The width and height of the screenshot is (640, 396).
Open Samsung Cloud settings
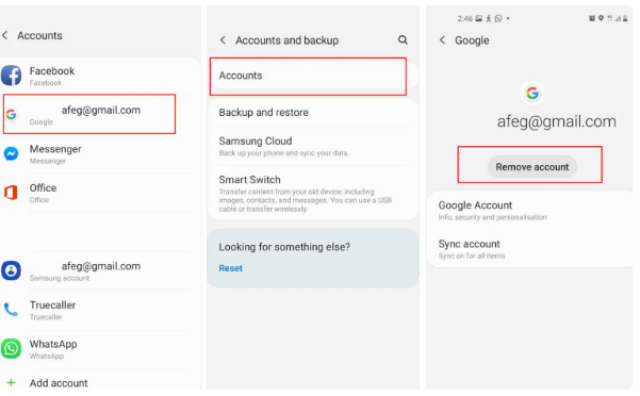tap(313, 146)
